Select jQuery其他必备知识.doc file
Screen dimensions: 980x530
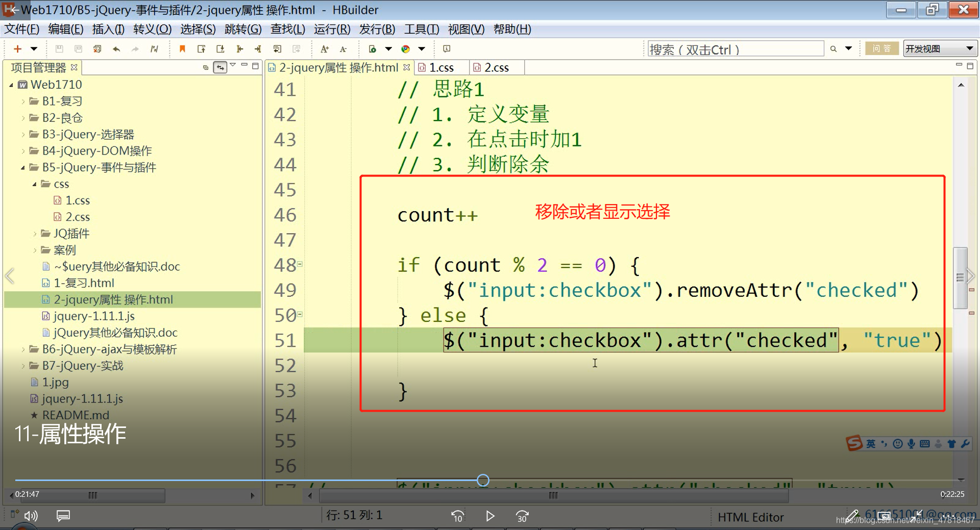[110, 333]
